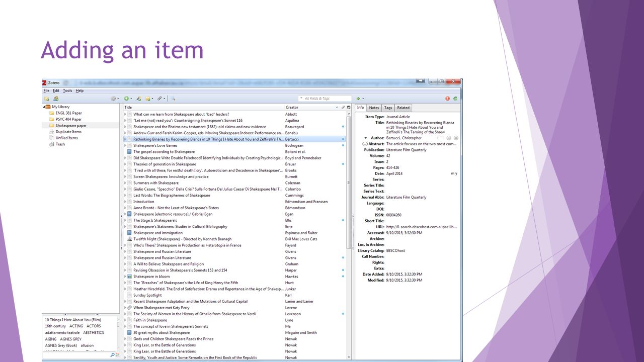Click the New Collection toolbar icon
The width and height of the screenshot is (644, 362).
point(47,99)
